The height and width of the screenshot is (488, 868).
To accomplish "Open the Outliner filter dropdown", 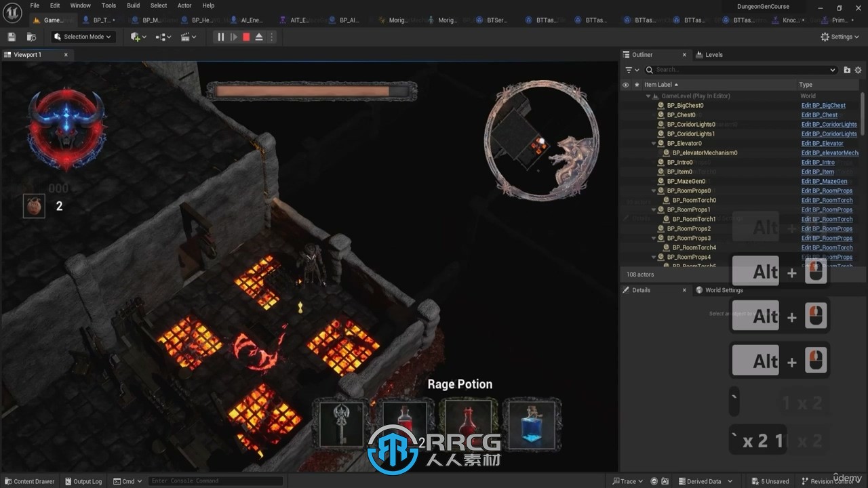I will [x=632, y=70].
